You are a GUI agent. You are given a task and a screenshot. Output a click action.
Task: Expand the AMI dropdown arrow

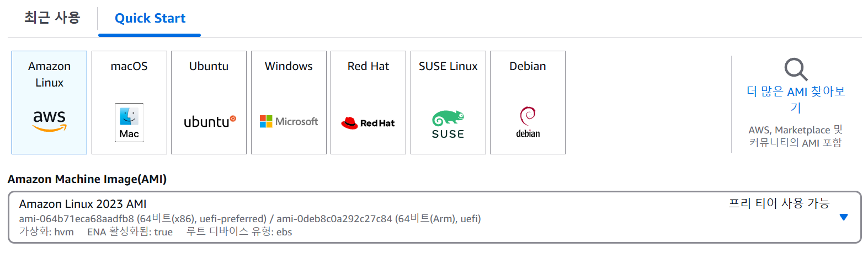(x=843, y=217)
